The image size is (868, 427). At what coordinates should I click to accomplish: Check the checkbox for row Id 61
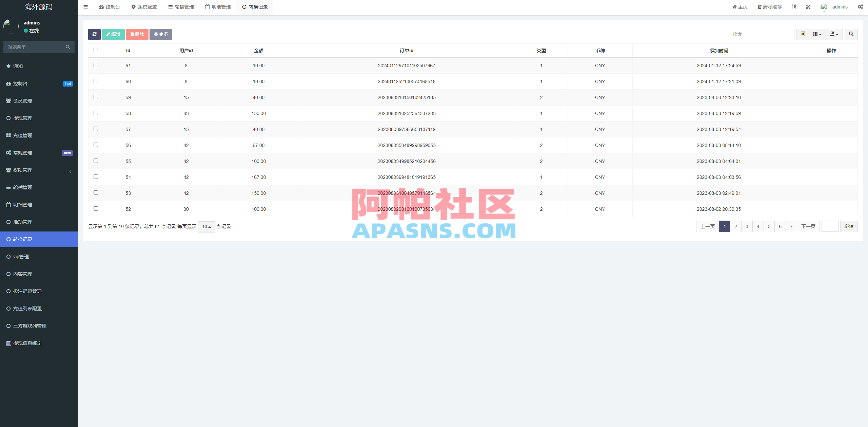[x=96, y=64]
